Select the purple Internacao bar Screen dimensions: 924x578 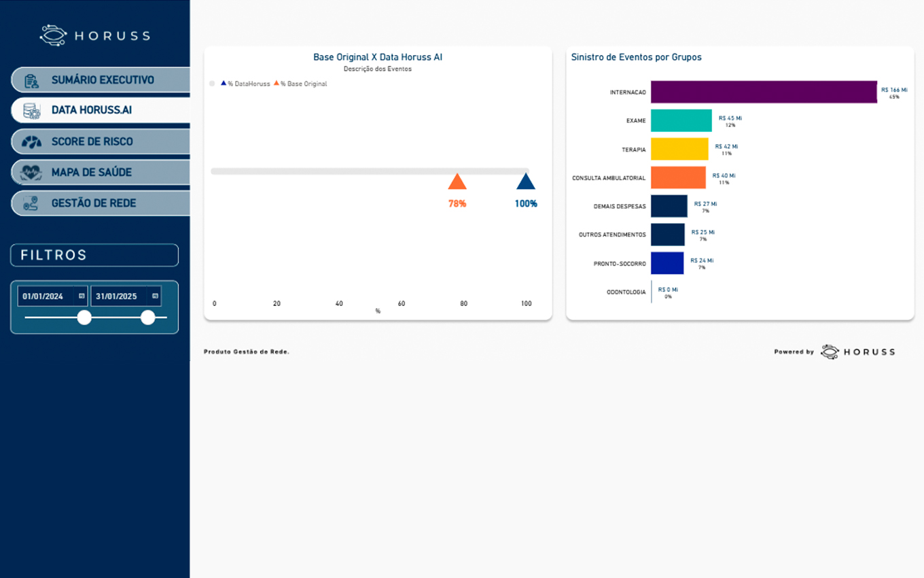(764, 92)
